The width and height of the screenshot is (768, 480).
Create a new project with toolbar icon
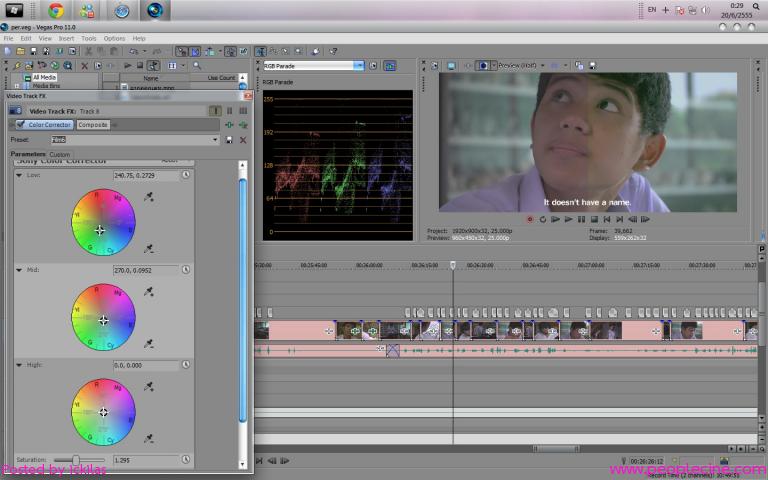pyautogui.click(x=8, y=51)
